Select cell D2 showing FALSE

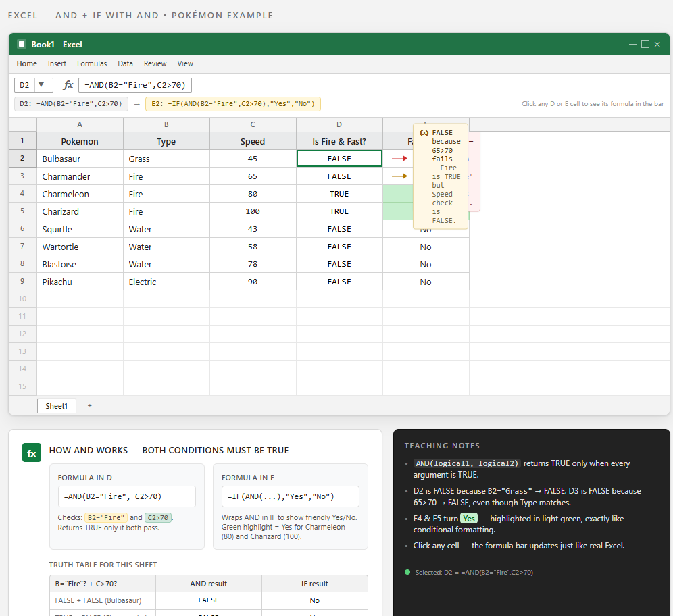tap(339, 159)
